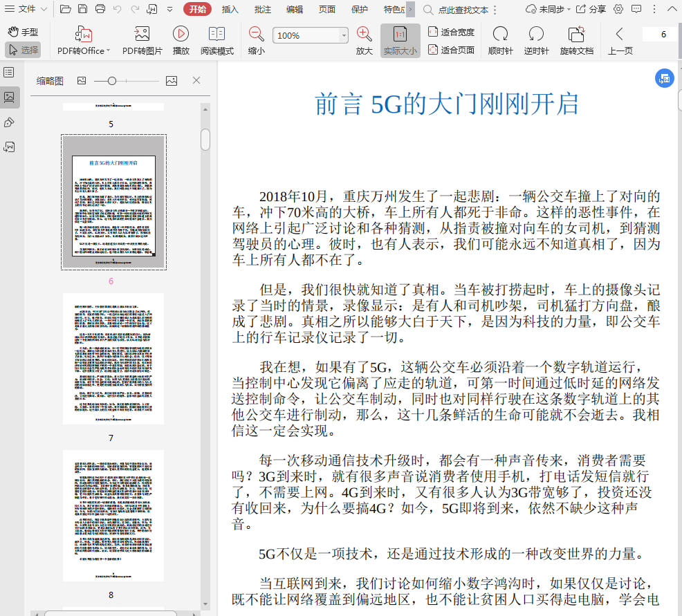Image resolution: width=682 pixels, height=616 pixels.
Task: Click the thumbnail panel vertical scrollbar thumb
Action: pyautogui.click(x=205, y=140)
